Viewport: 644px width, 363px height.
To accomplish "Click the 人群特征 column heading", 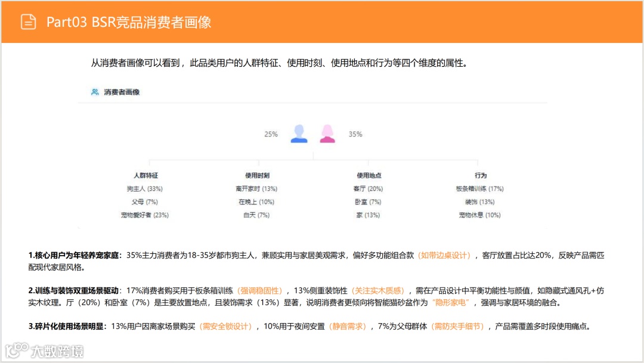I will pyautogui.click(x=145, y=175).
